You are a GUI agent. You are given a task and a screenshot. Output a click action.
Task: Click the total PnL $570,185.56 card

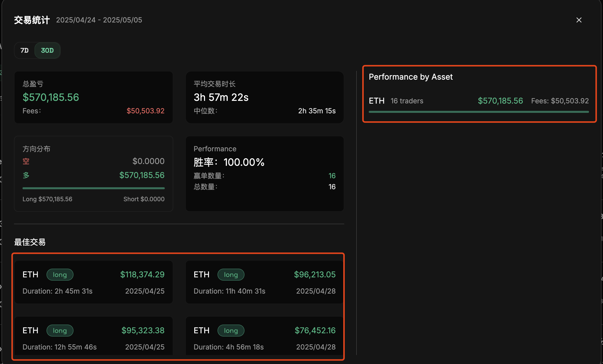(93, 97)
